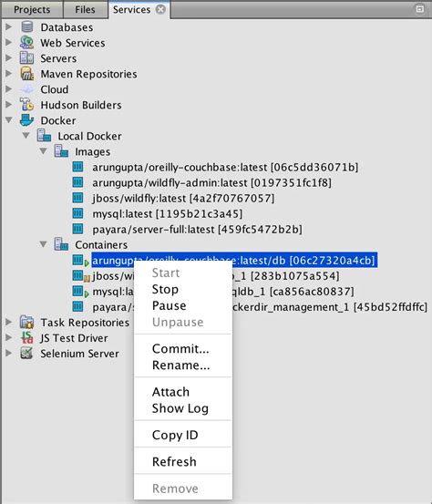
Task: Collapse the Local Docker node
Action: coord(26,136)
